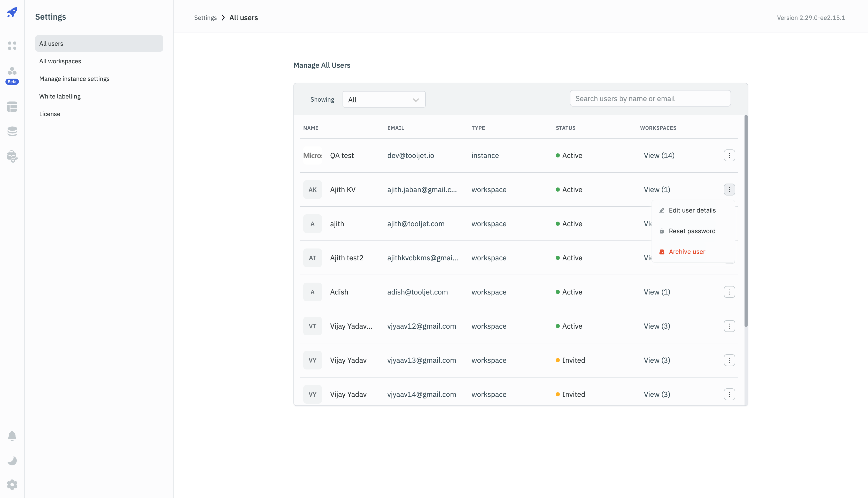This screenshot has height=498, width=868.
Task: Go to All workspaces settings page
Action: click(60, 61)
